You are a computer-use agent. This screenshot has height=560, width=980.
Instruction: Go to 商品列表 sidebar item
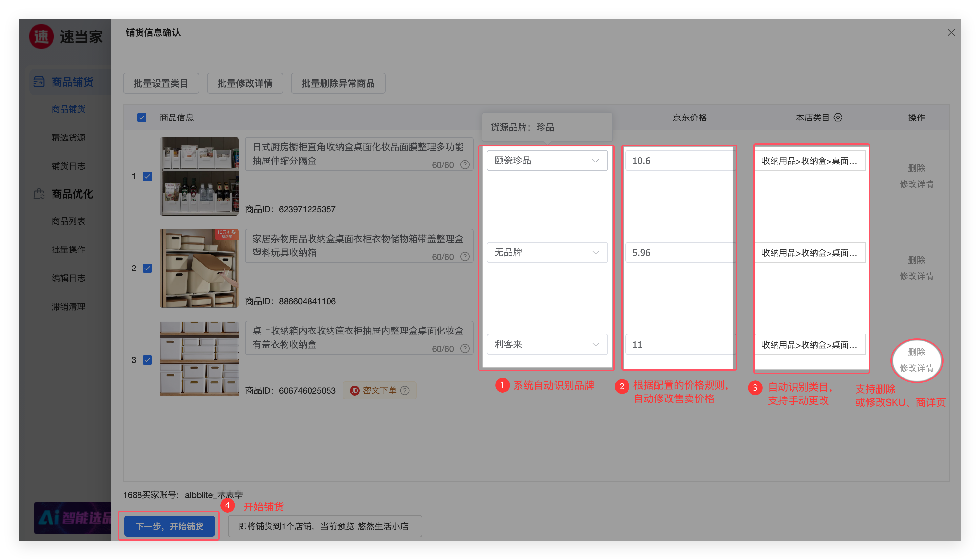69,221
